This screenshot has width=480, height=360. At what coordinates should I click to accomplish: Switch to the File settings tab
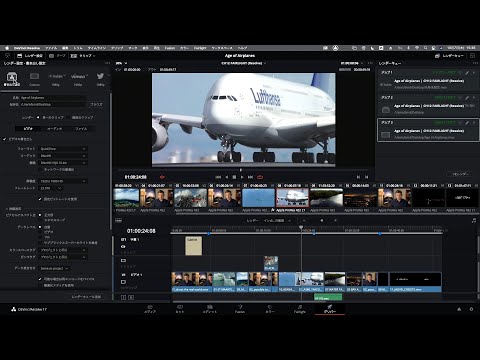(x=81, y=128)
